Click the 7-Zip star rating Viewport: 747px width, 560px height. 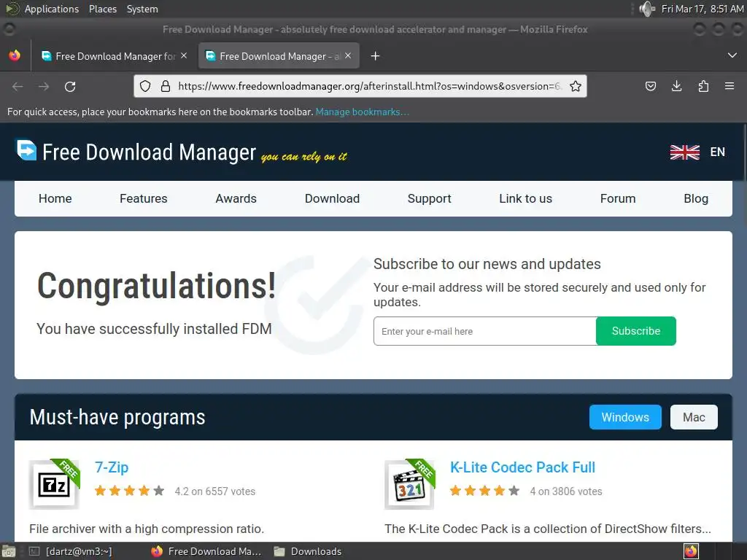[129, 491]
